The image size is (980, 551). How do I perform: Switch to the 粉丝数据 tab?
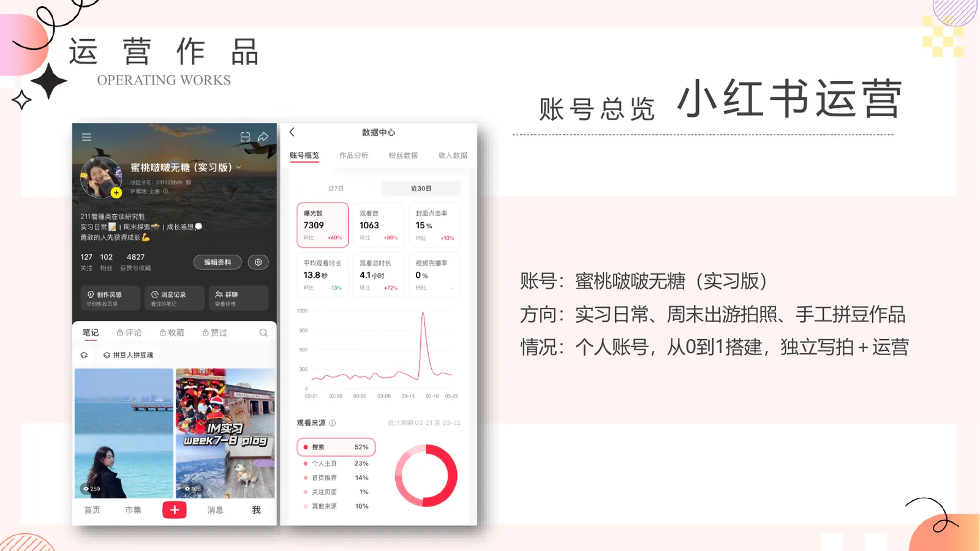coord(404,156)
